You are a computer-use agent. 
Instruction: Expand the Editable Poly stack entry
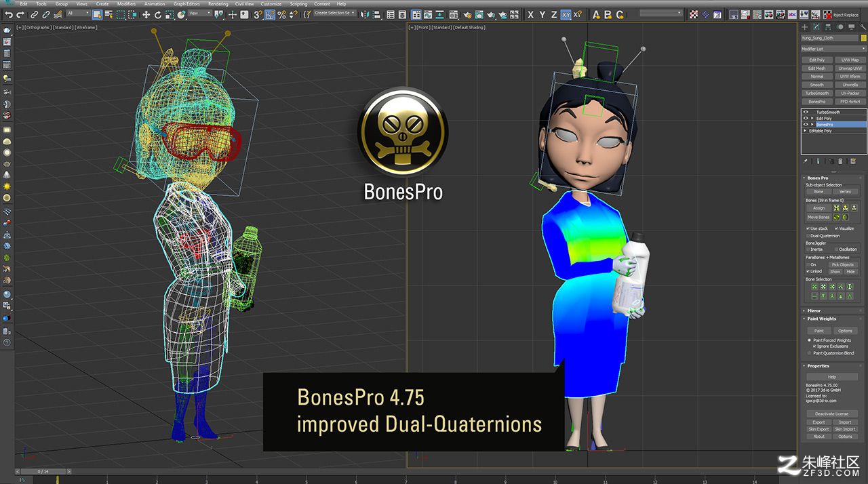tap(805, 131)
